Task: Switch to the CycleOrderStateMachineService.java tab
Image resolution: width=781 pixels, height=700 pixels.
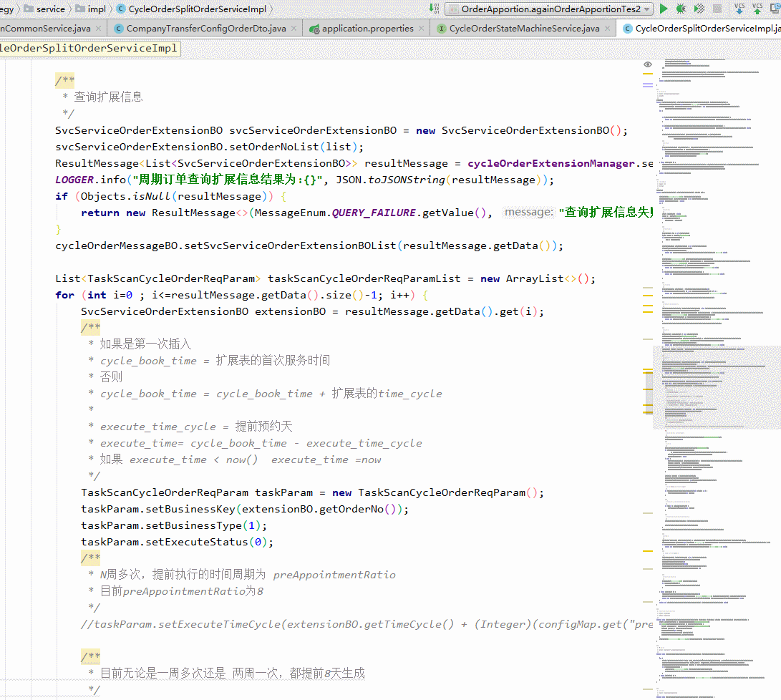Action: pos(524,29)
